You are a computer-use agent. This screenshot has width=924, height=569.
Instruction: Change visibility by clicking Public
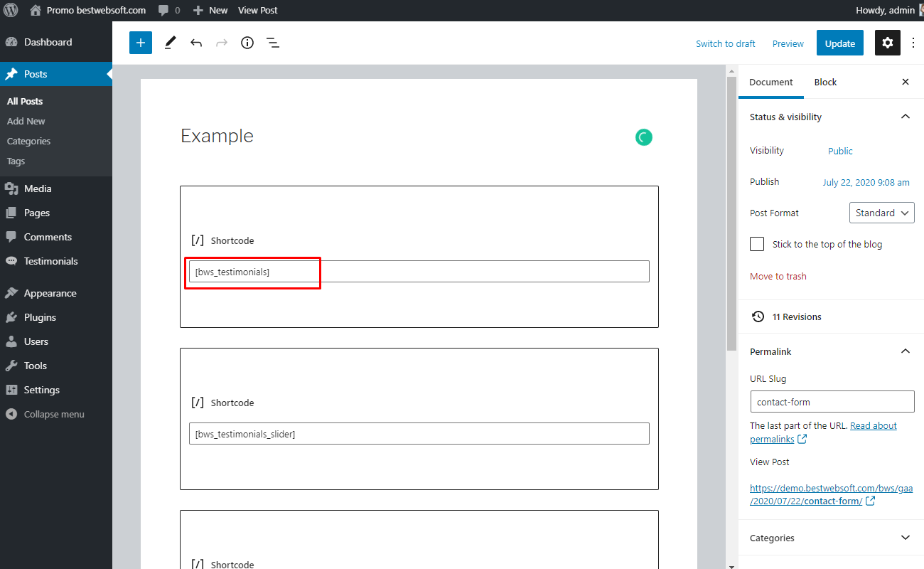coord(840,151)
